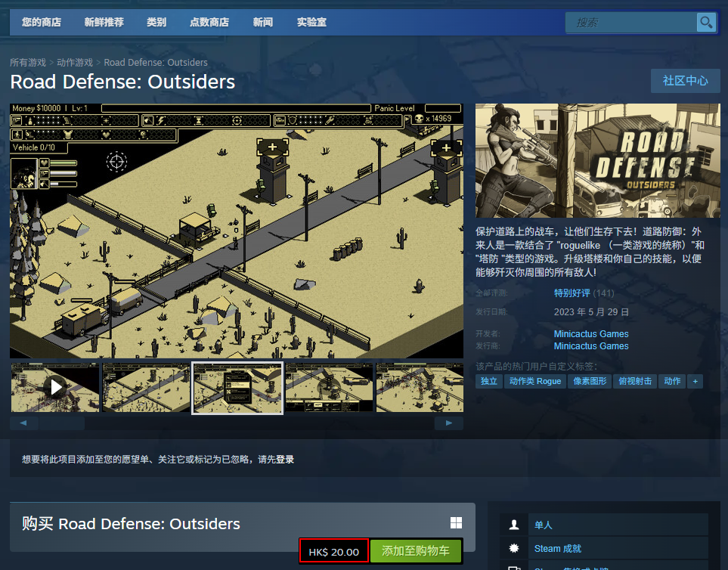Viewport: 728px width, 570px height.
Task: Click the 社区中心 button
Action: coord(685,81)
